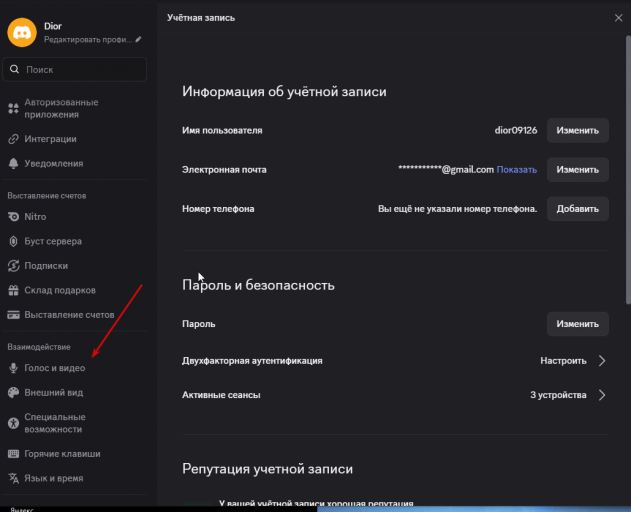Click the Буст сервера gem icon
This screenshot has height=512, width=631.
[13, 241]
